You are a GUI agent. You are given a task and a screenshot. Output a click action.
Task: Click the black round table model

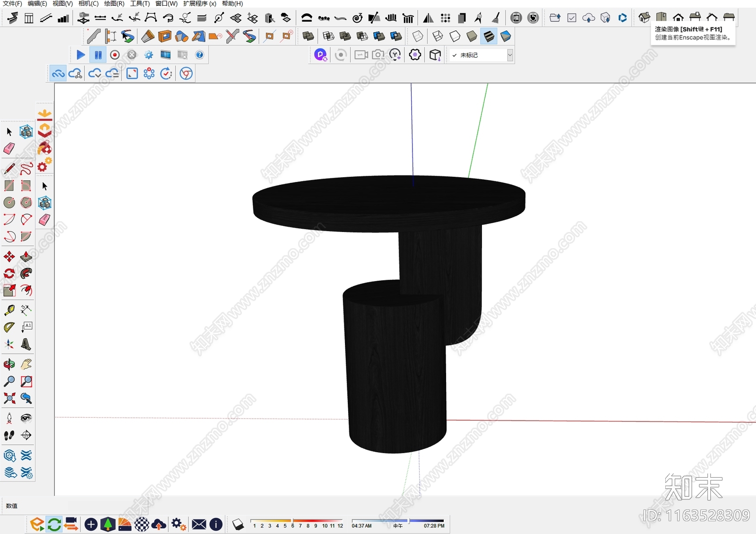389,313
